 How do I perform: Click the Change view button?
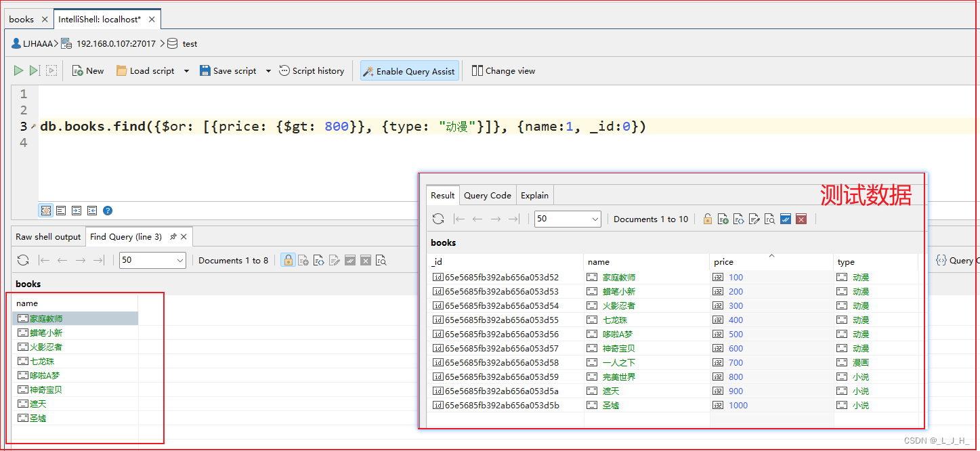tap(503, 70)
